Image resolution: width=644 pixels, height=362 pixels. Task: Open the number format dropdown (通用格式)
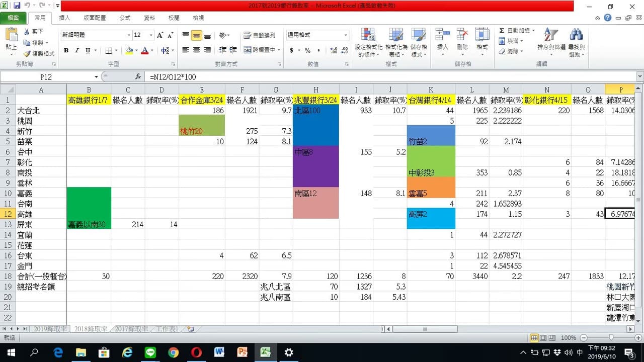(x=346, y=35)
